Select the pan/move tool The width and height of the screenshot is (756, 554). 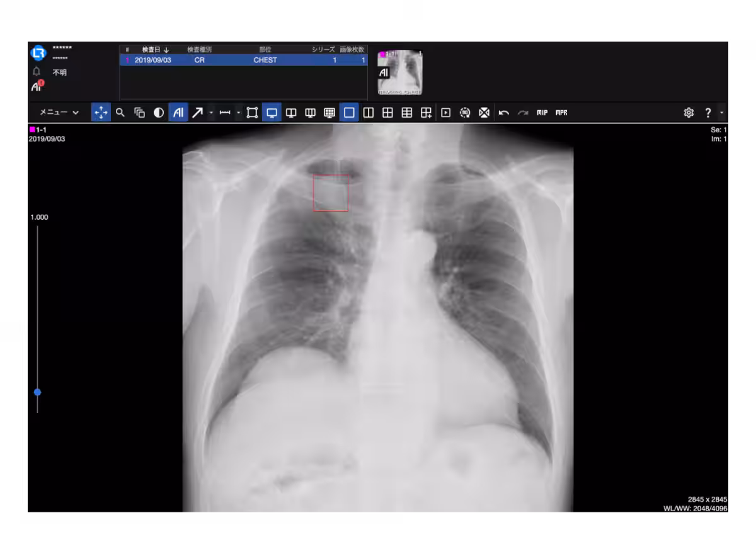pyautogui.click(x=101, y=113)
